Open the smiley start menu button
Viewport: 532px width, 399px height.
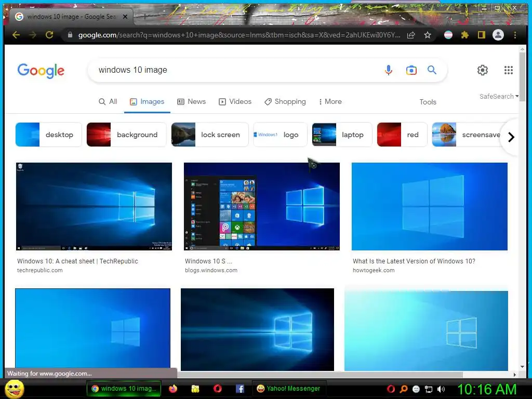click(x=14, y=389)
